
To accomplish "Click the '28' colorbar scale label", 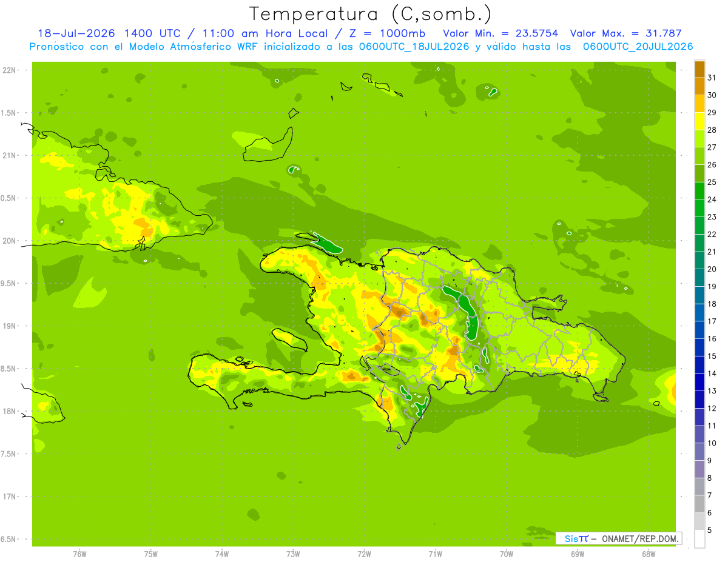I will (712, 130).
